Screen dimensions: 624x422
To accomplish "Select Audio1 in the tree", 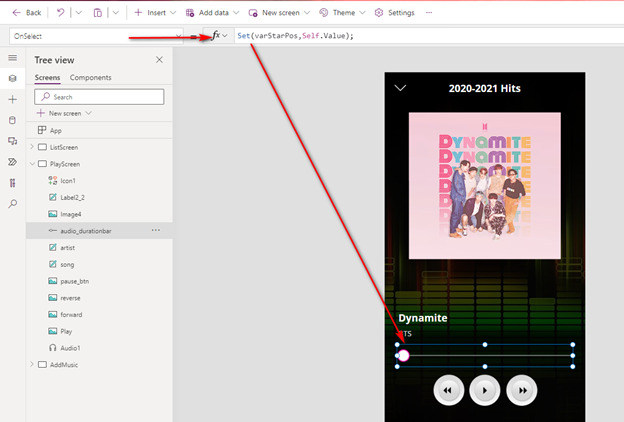I will [x=70, y=348].
